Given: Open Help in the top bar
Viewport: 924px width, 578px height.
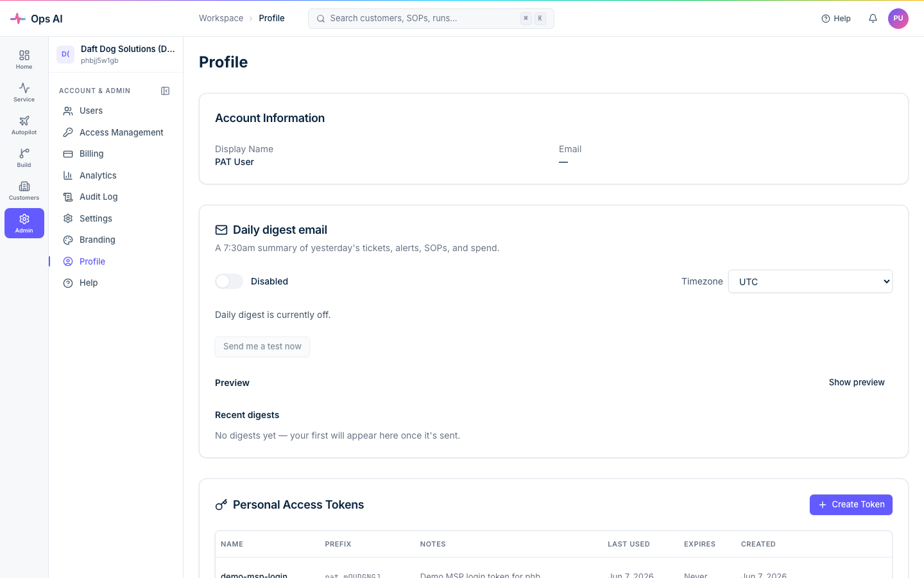Looking at the screenshot, I should click(x=836, y=19).
